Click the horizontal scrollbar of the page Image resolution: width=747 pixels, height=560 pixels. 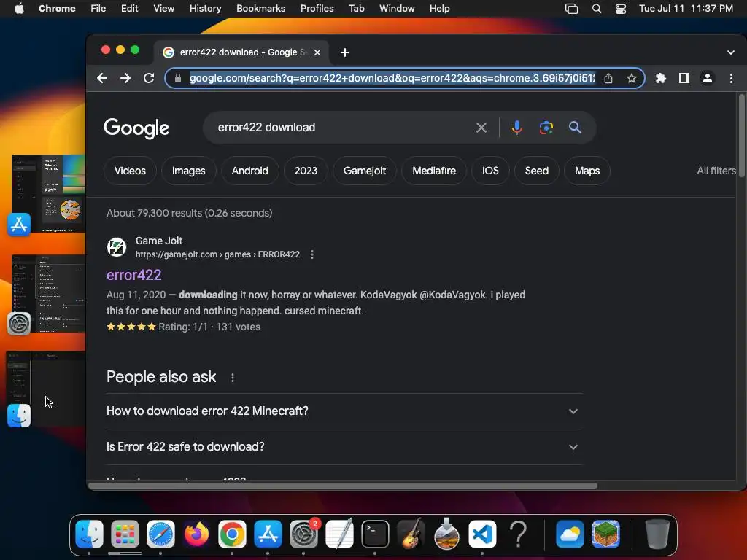(343, 486)
